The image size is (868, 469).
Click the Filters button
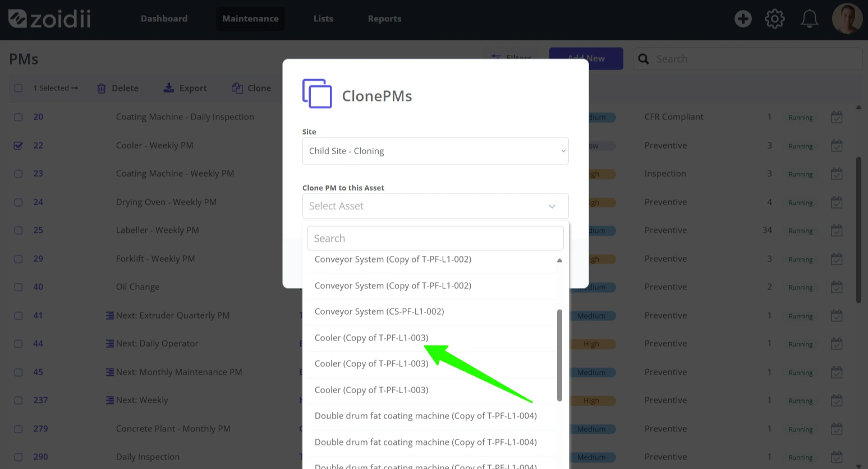click(512, 58)
